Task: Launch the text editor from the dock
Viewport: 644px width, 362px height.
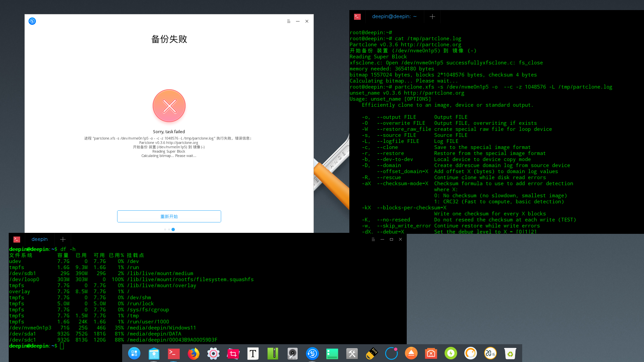Action: [253, 353]
